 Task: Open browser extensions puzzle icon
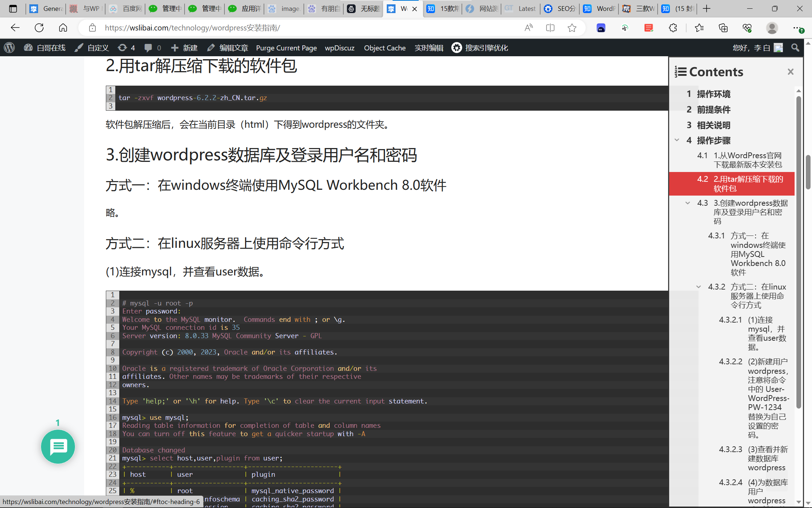673,28
